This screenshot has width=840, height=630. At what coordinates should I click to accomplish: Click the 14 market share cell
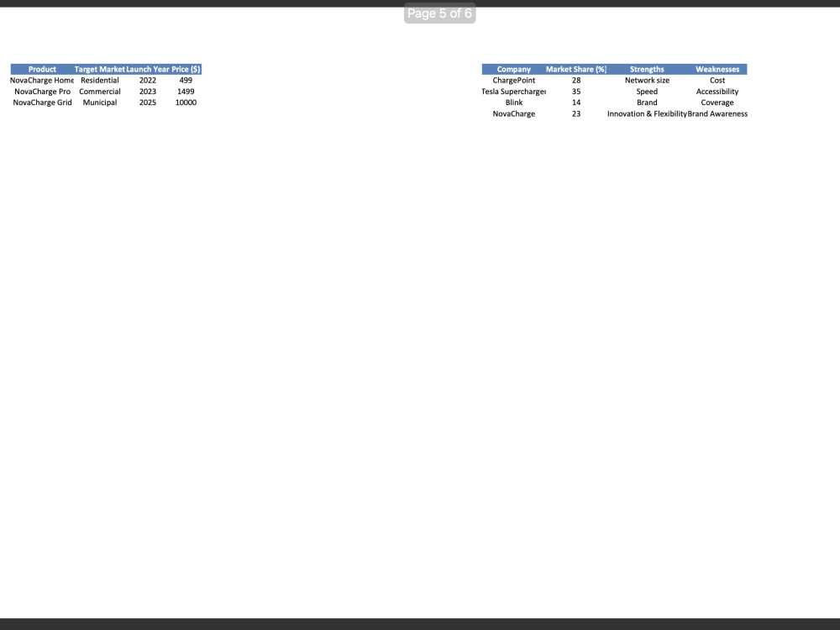(576, 102)
